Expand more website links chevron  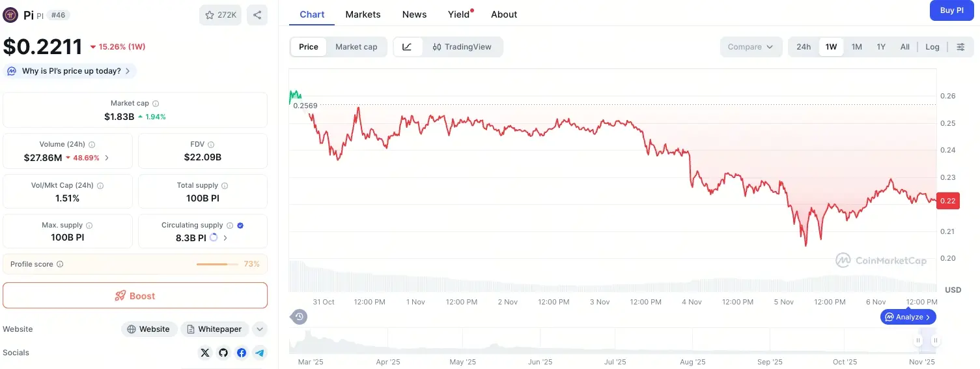(259, 329)
